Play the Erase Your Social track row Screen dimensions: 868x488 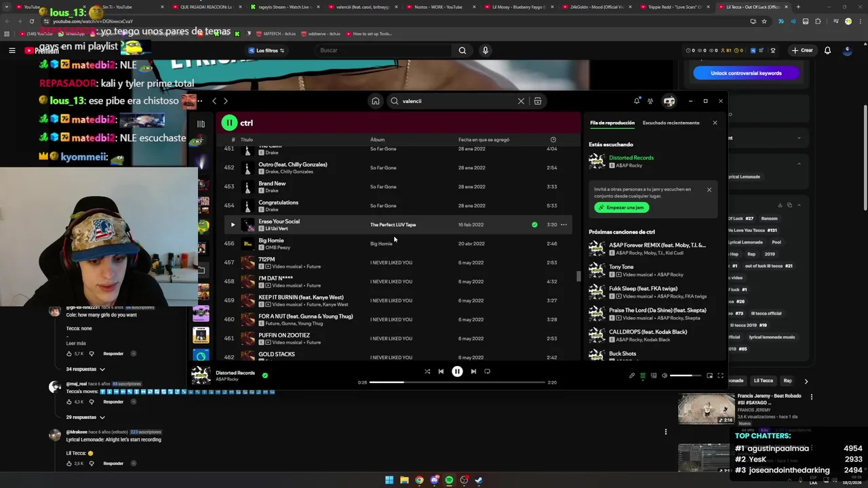233,224
